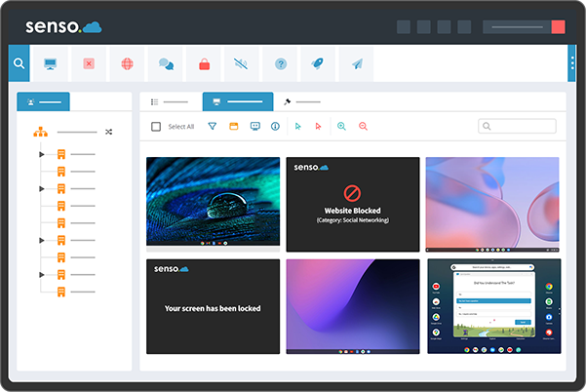This screenshot has width=586, height=392.
Task: Click the globe web icon in toolbar
Action: [127, 64]
